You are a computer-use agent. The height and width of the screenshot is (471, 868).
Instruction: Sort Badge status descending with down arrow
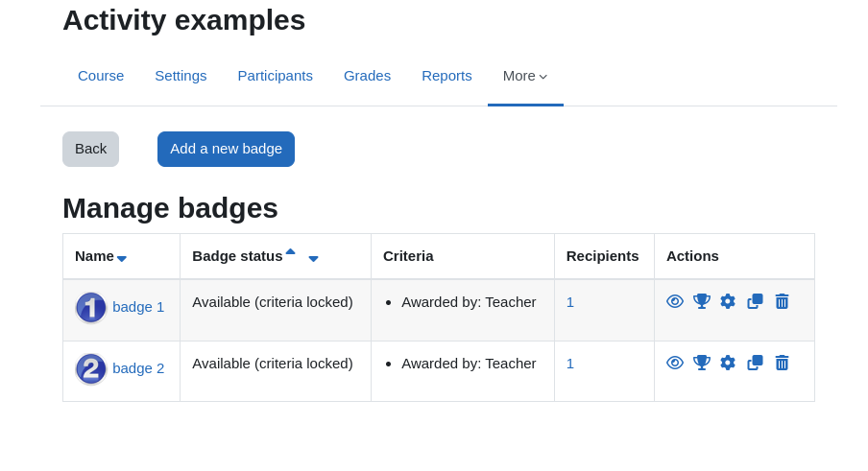(x=313, y=259)
